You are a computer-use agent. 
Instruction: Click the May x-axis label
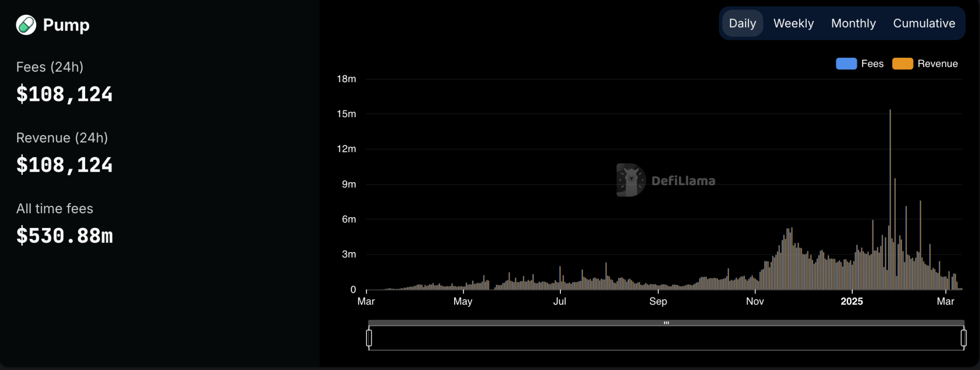[x=463, y=301]
